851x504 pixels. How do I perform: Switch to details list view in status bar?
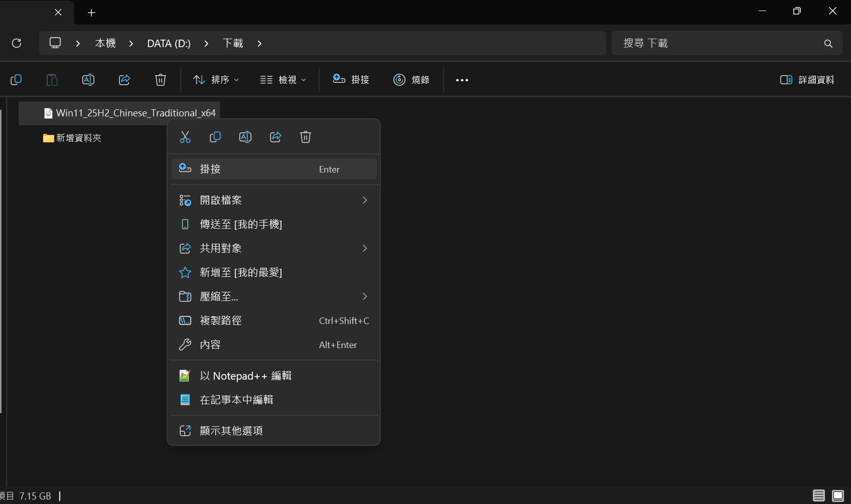point(819,495)
